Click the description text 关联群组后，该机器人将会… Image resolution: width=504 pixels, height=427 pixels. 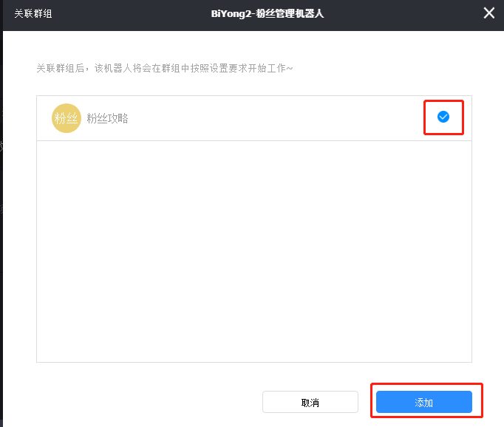165,68
